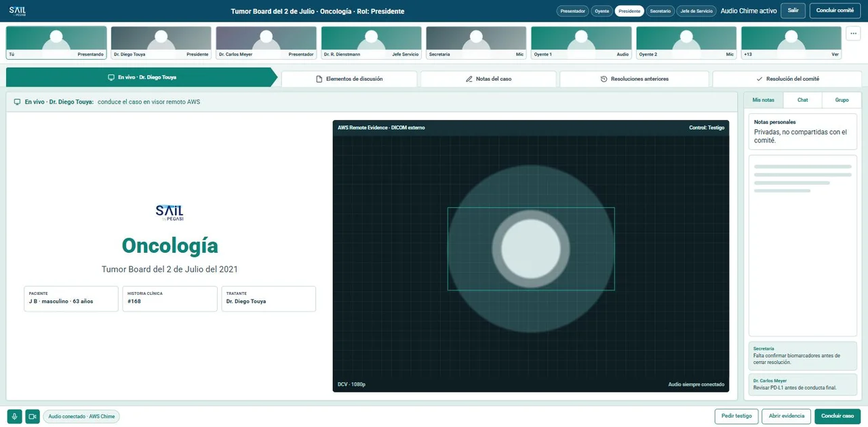868x427 pixels.
Task: Select Dr. Diego Touya's video tile
Action: [x=161, y=43]
